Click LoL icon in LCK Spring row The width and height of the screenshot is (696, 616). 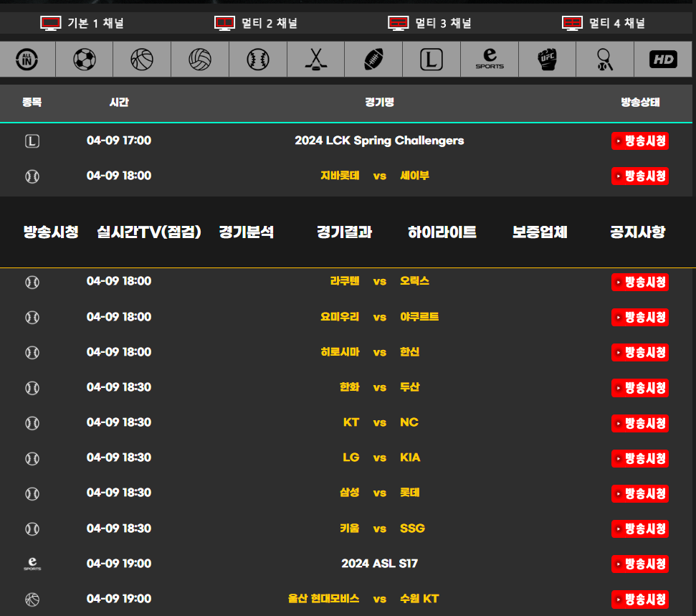click(32, 141)
